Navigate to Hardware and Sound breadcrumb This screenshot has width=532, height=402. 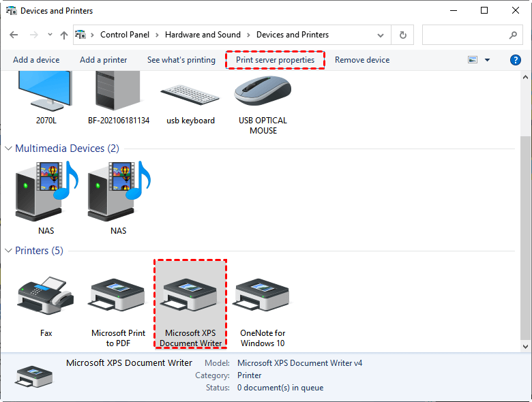(203, 35)
